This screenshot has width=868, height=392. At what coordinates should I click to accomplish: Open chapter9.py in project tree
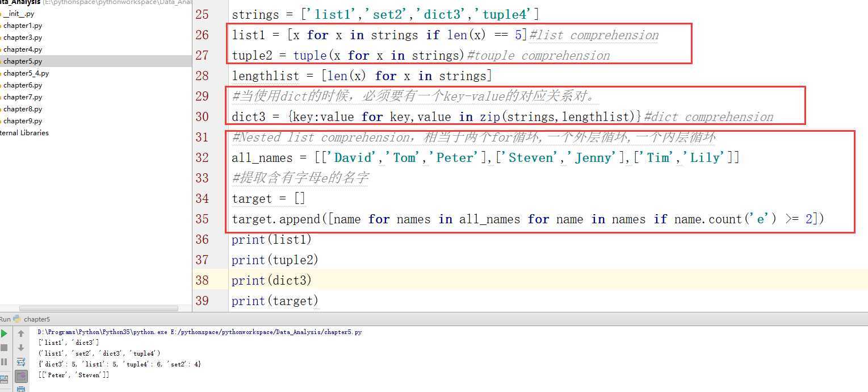coord(22,121)
